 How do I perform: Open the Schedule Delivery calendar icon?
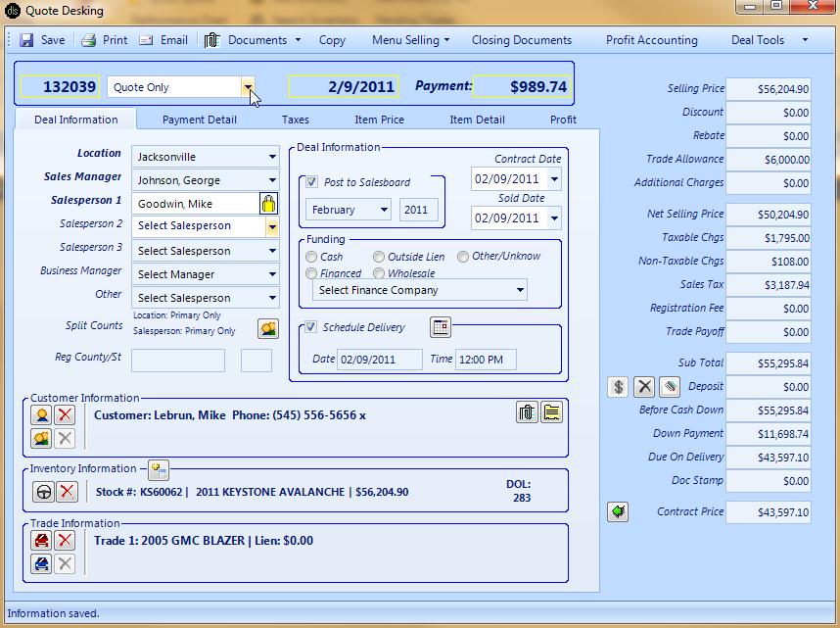441,327
